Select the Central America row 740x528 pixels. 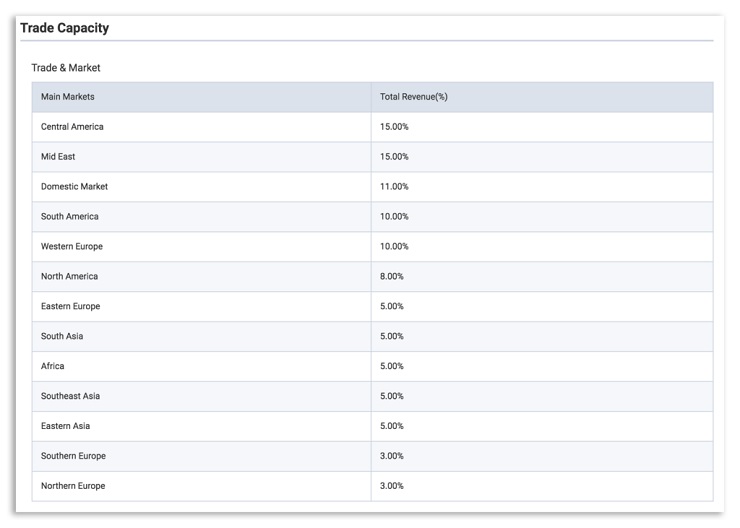click(372, 127)
